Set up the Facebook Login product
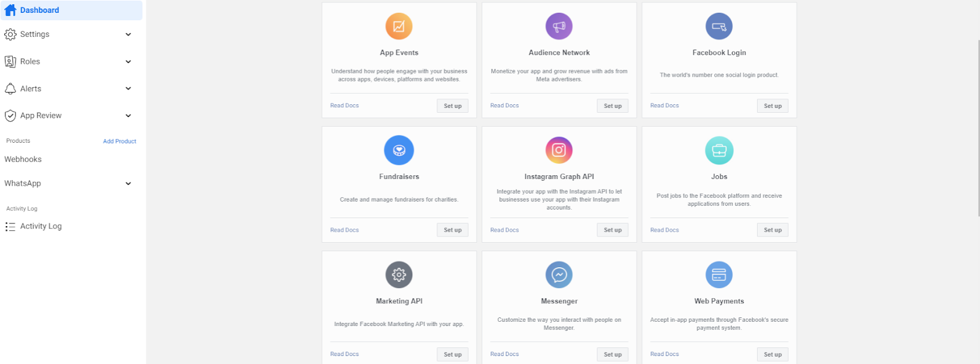 [x=772, y=106]
